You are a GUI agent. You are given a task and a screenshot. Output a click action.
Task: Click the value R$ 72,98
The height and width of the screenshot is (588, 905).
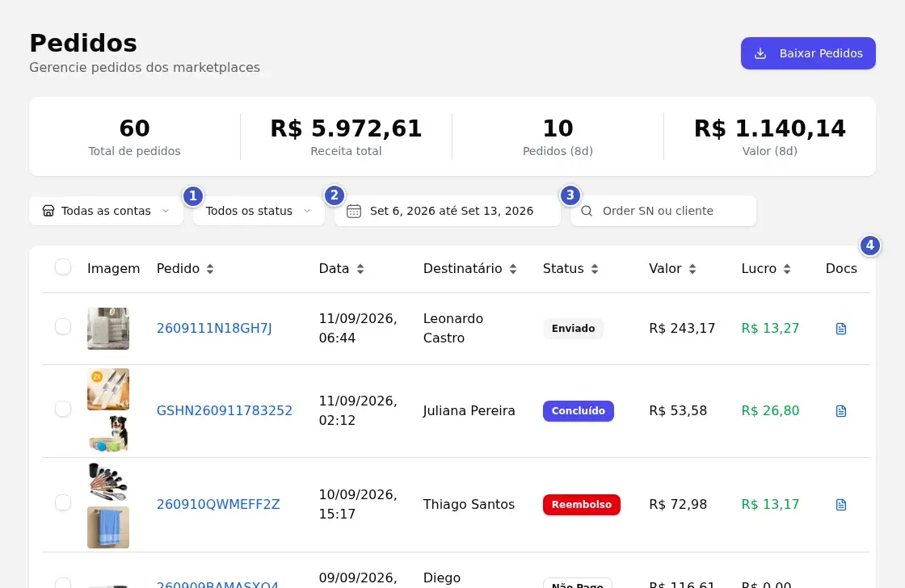(x=678, y=504)
